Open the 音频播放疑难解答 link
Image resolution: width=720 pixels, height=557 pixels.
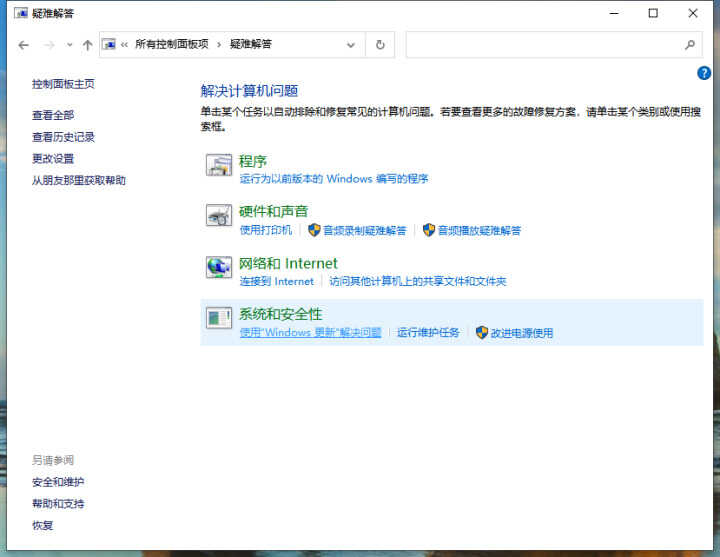click(479, 230)
